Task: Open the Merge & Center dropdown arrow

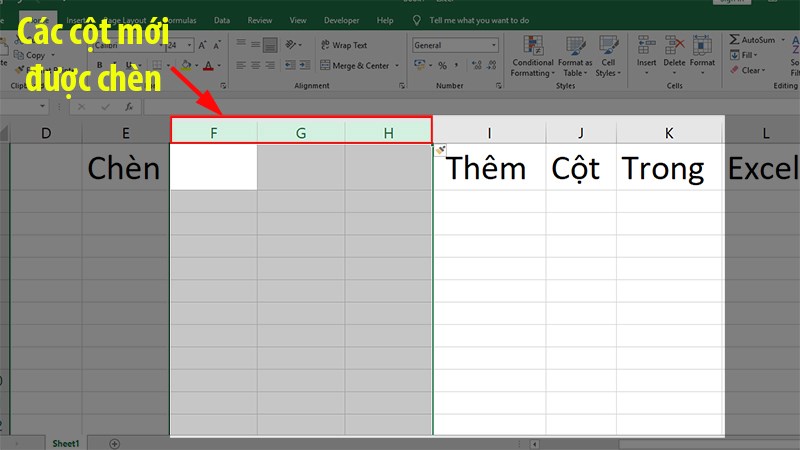Action: 397,65
